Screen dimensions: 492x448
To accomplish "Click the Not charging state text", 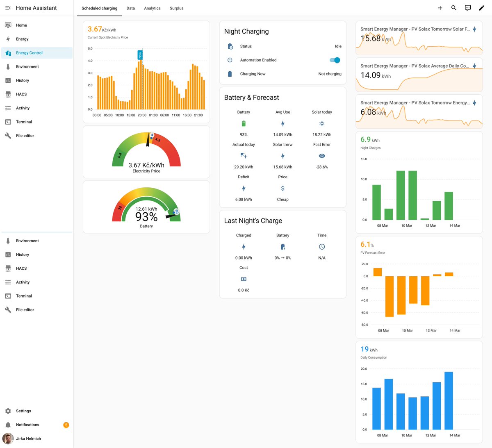I will (330, 74).
